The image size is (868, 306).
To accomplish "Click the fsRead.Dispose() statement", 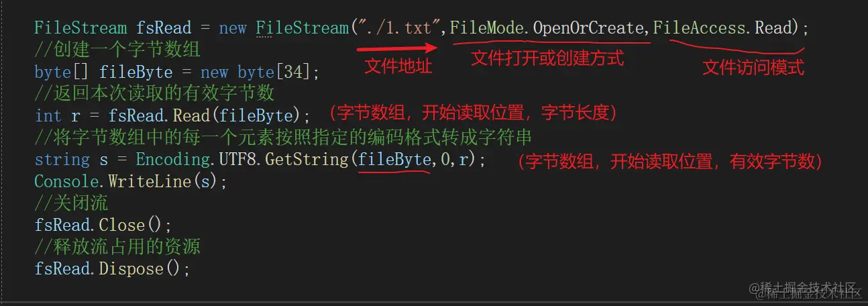I will (x=112, y=269).
